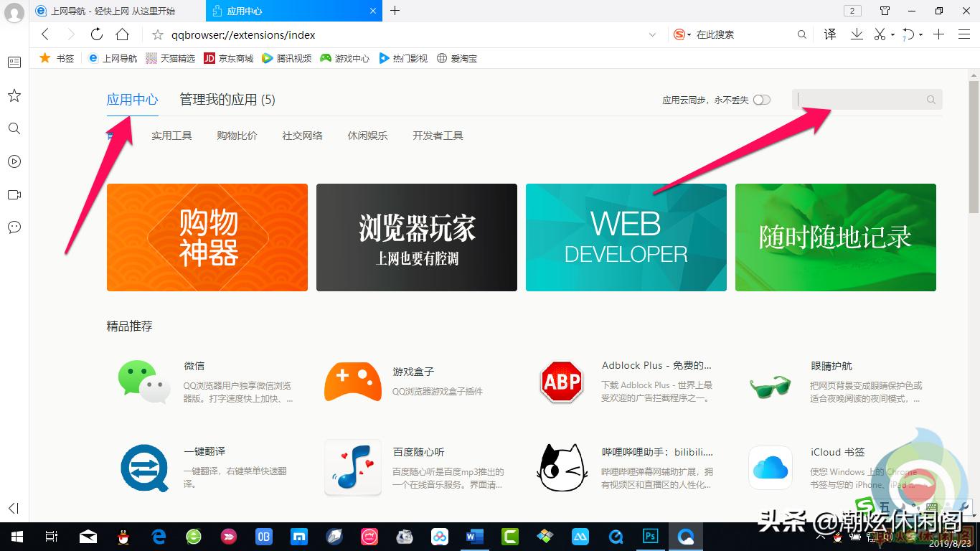Expand the address bar dropdown chevron
This screenshot has width=980, height=551.
tap(652, 34)
